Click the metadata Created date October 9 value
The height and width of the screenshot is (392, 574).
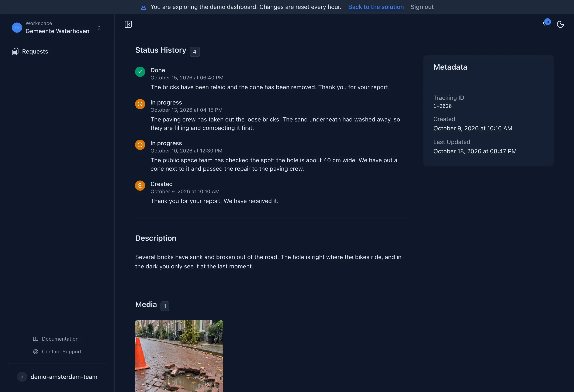473,128
